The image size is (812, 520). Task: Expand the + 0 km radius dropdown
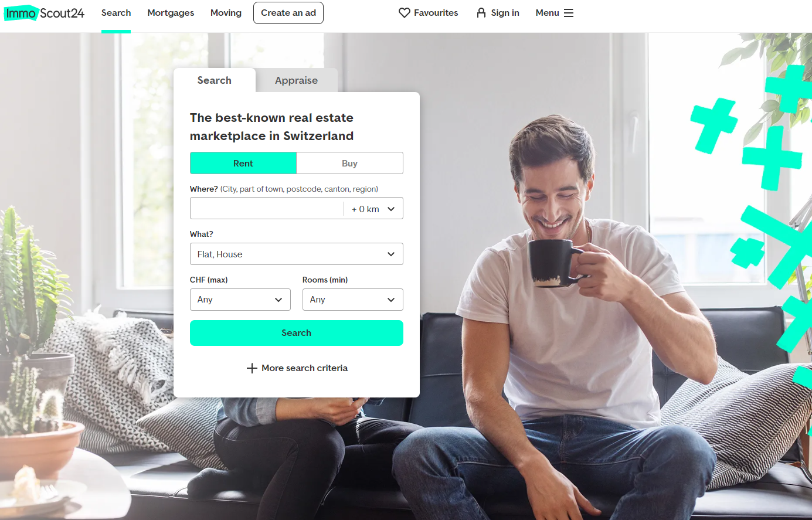point(373,209)
